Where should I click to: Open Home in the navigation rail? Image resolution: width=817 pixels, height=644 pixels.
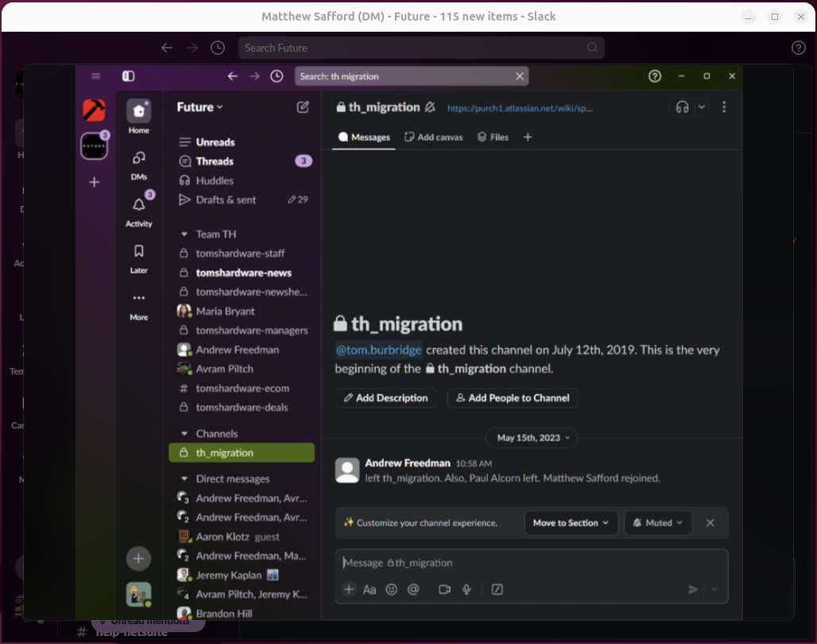pos(138,117)
